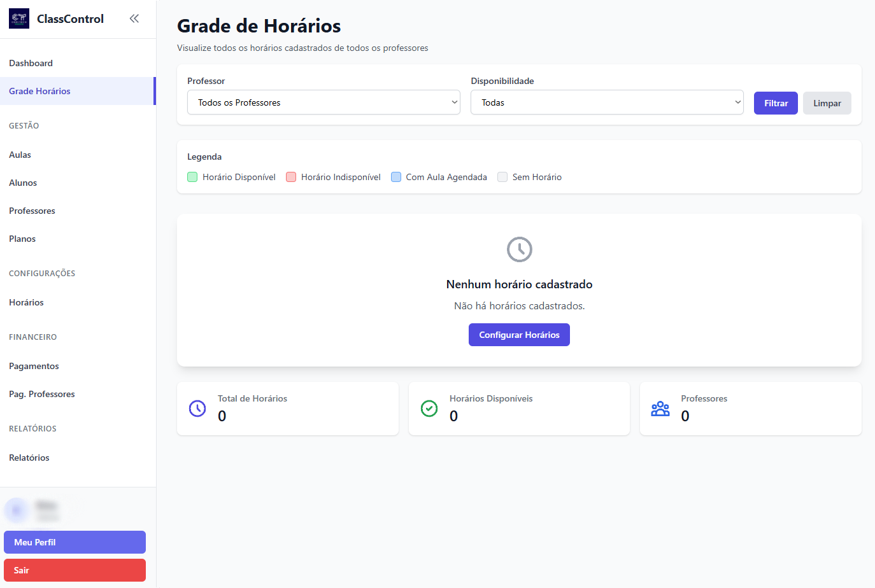Open the Disponibilidade dropdown
Image resolution: width=875 pixels, height=588 pixels.
click(606, 102)
